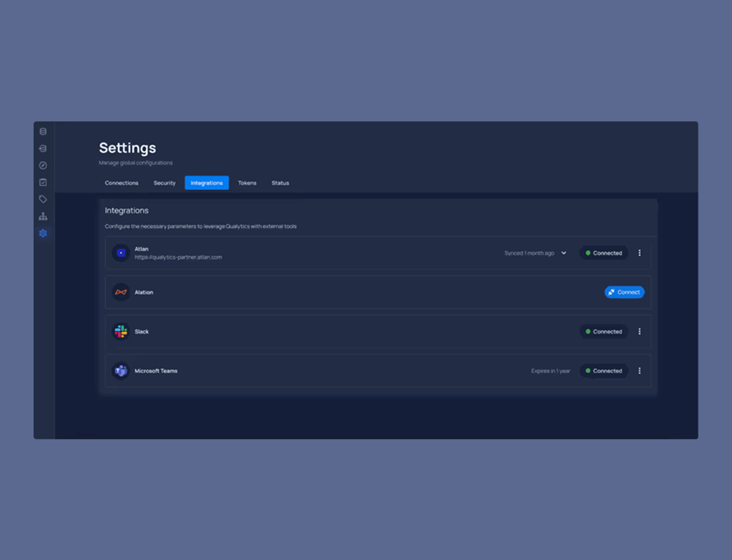Switch to the Status tab
The height and width of the screenshot is (560, 732).
coord(280,183)
